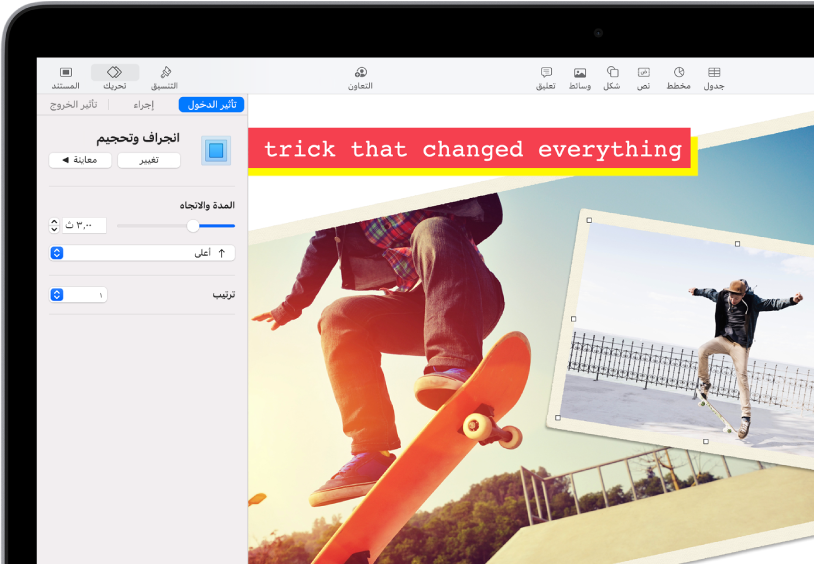Viewport: 814px width, 564px height.
Task: Click the Change (تغيير) button
Action: tap(149, 160)
